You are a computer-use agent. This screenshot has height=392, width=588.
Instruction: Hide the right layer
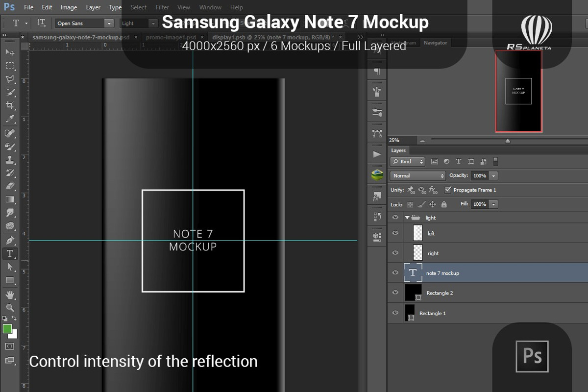395,253
